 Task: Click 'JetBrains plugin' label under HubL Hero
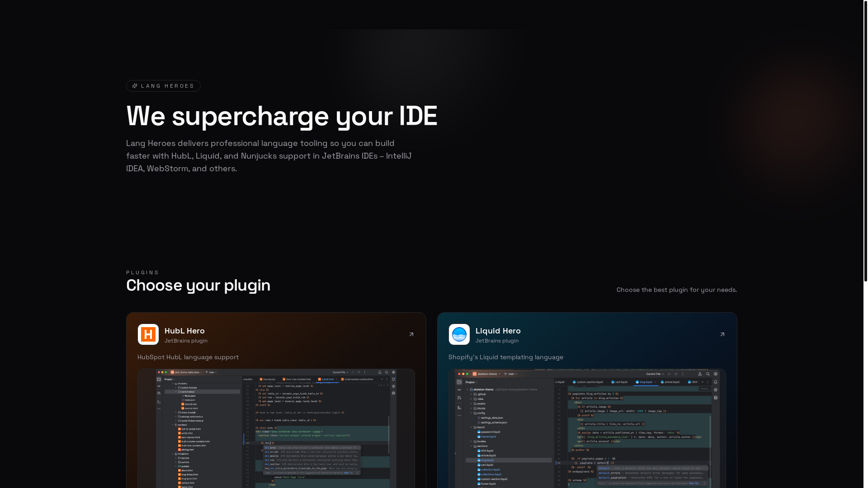pos(186,341)
